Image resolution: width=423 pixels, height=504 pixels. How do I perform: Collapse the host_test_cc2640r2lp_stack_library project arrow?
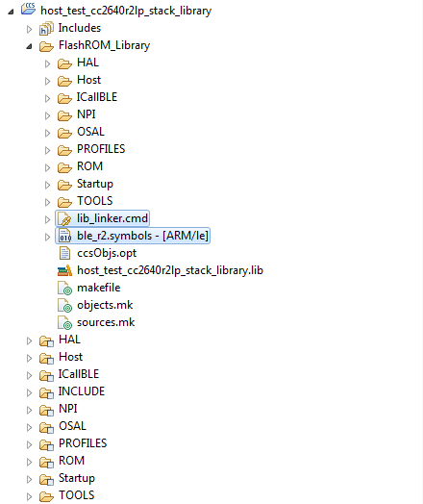12,13
